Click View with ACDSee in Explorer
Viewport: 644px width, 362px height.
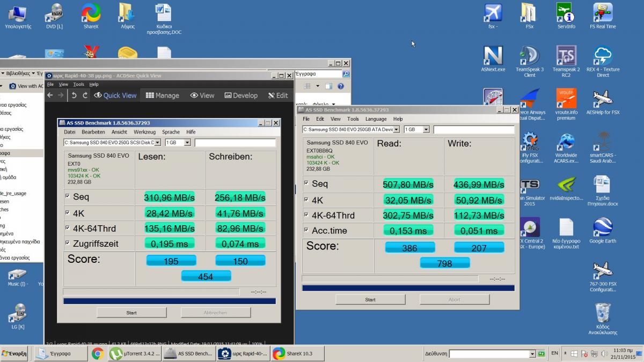27,86
